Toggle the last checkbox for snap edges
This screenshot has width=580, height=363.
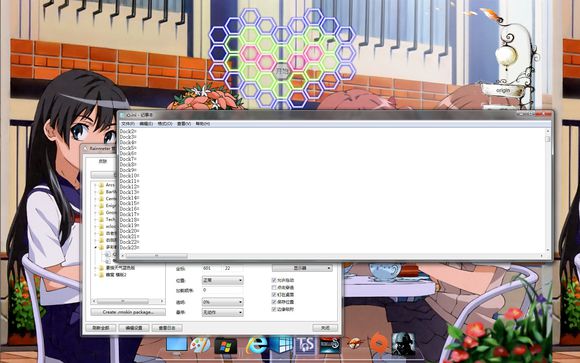(x=274, y=309)
